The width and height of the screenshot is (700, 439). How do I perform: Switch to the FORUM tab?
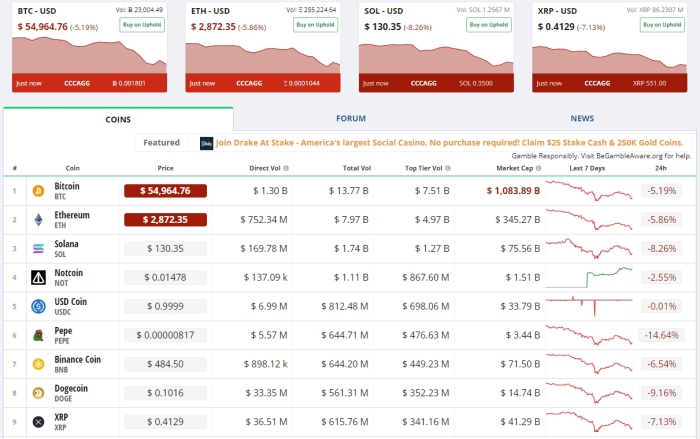[350, 119]
